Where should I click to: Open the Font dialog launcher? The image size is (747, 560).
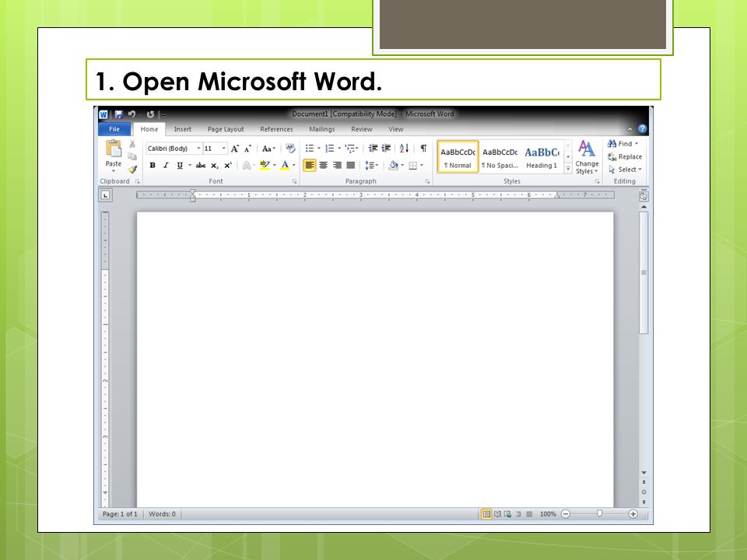[x=294, y=181]
